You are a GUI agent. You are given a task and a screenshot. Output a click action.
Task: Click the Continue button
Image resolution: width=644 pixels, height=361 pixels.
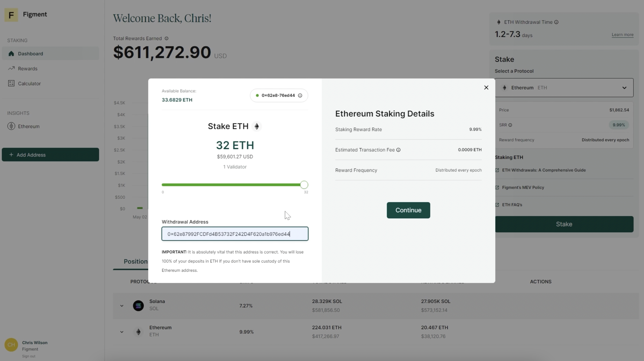[408, 210]
